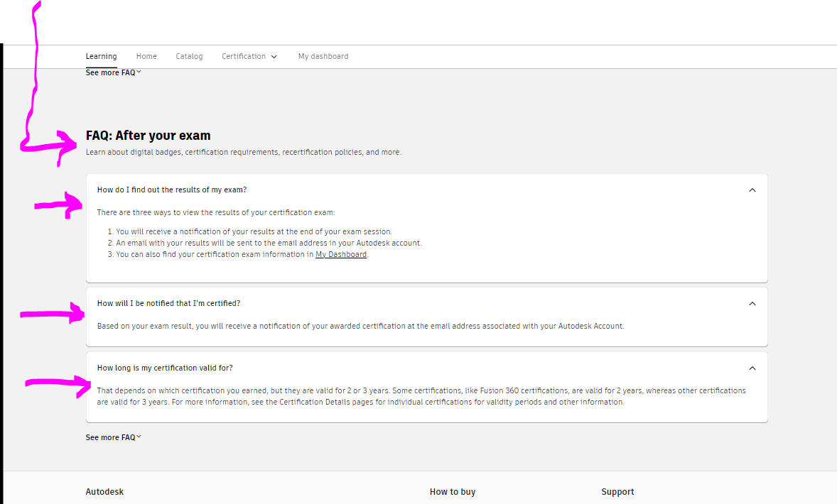Image resolution: width=837 pixels, height=504 pixels.
Task: Click chevron icon for 'How will I be notified'
Action: click(752, 304)
